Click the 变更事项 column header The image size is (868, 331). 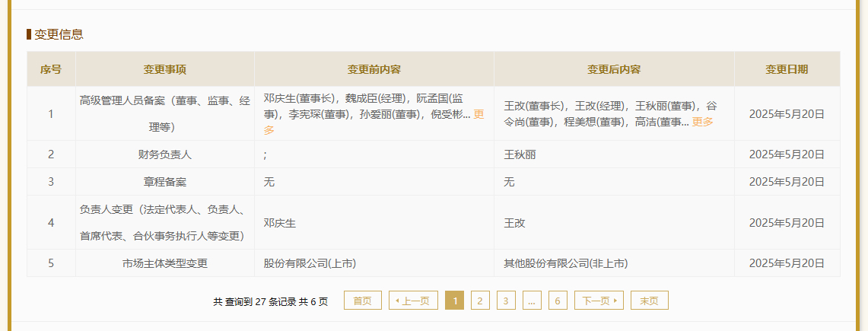[x=165, y=69]
